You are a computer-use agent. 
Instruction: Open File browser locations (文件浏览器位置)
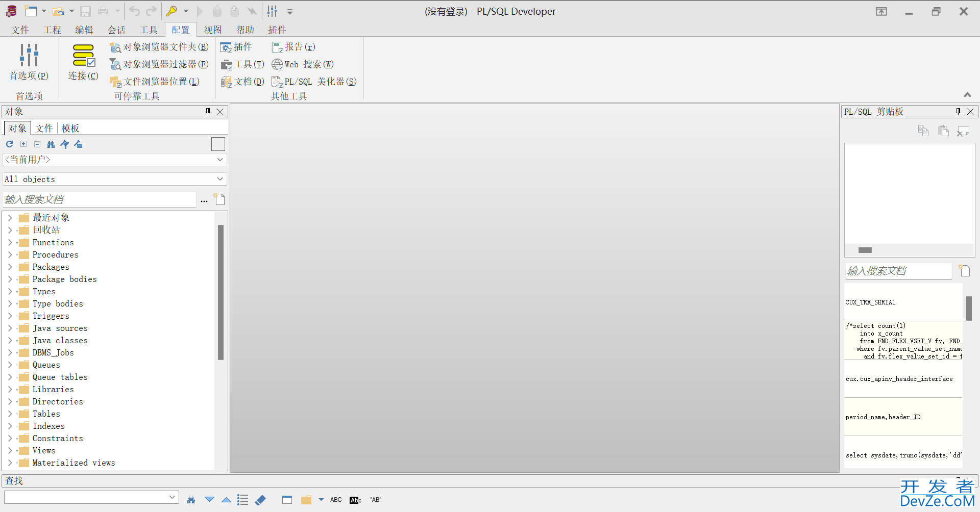[155, 82]
